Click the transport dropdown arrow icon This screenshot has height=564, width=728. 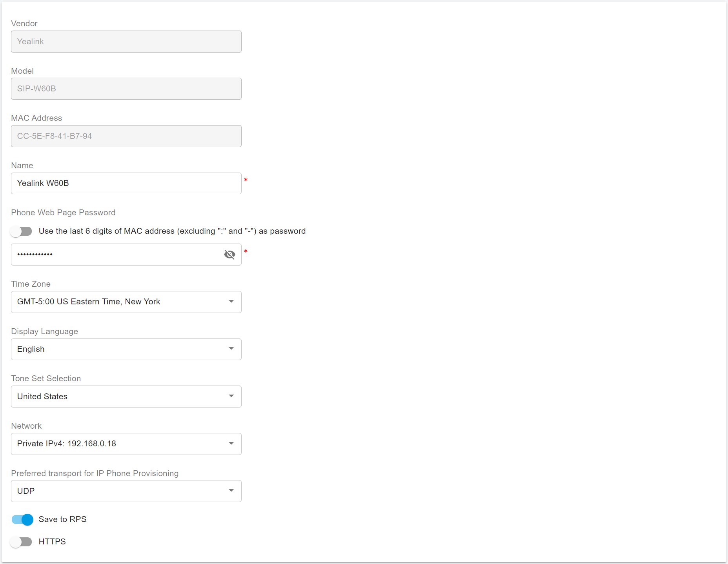[231, 491]
